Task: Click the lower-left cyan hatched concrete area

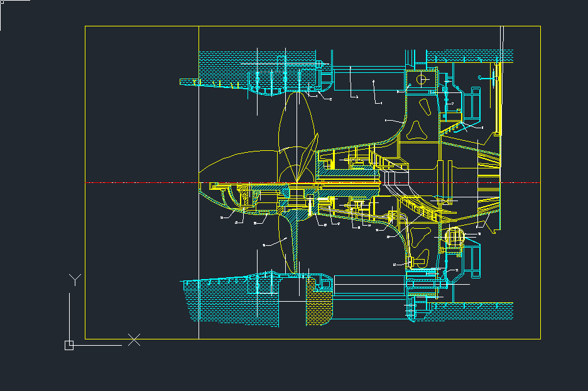Action: pyautogui.click(x=226, y=305)
